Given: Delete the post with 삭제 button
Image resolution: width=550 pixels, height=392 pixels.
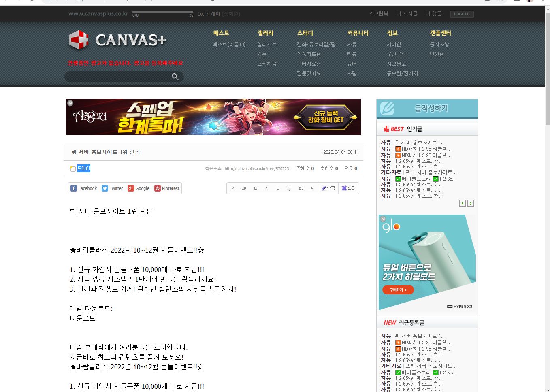Looking at the screenshot, I should pos(348,188).
